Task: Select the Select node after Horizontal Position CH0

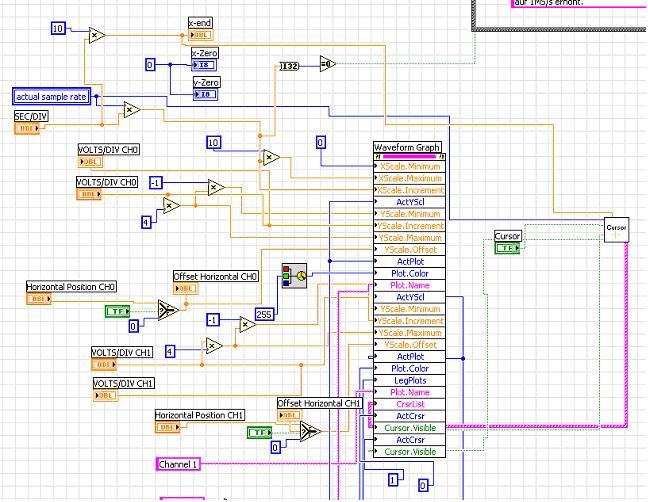Action: point(167,310)
